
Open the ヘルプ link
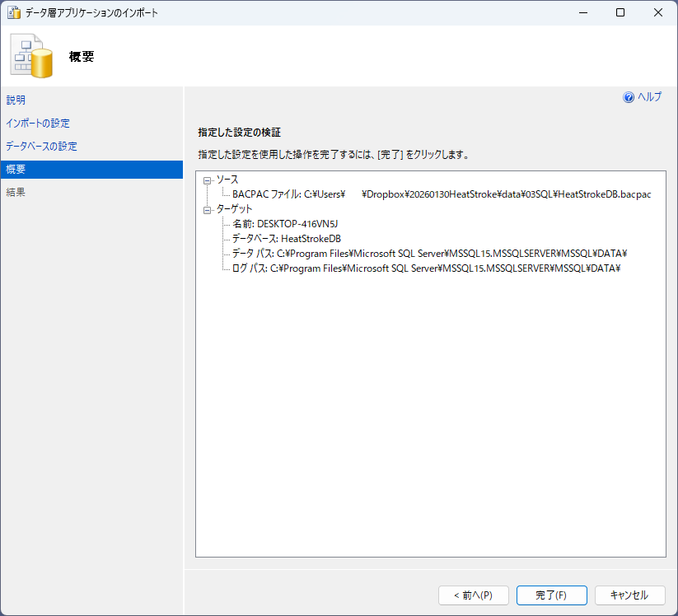649,97
